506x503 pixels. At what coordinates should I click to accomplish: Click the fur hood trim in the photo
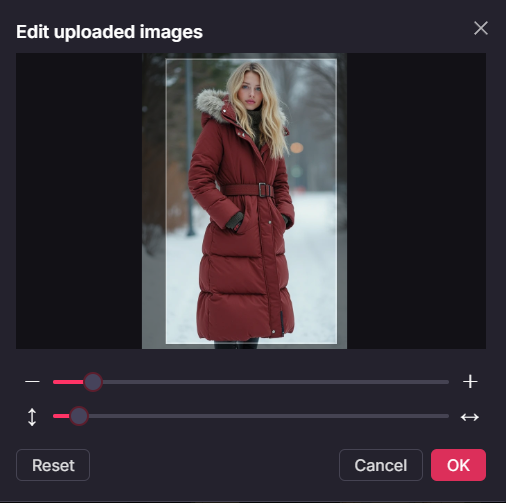212,101
